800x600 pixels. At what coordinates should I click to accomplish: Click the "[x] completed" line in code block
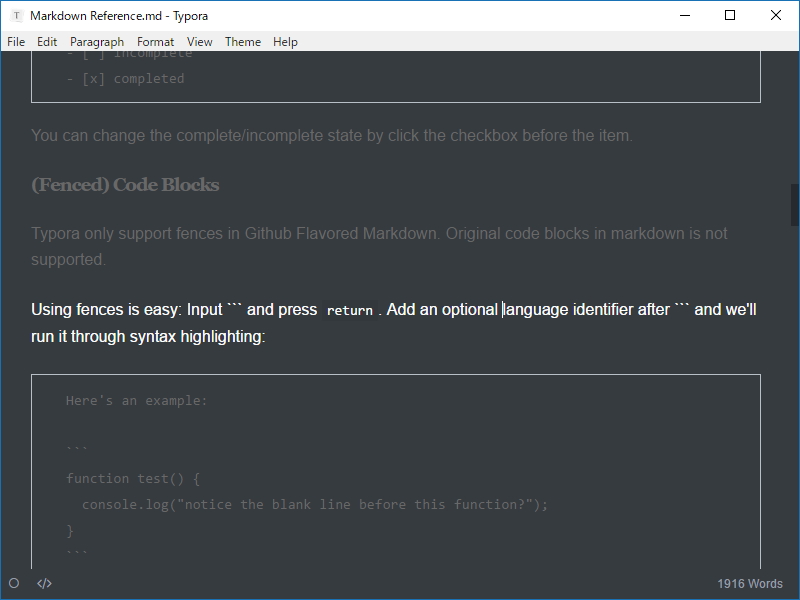coord(133,78)
